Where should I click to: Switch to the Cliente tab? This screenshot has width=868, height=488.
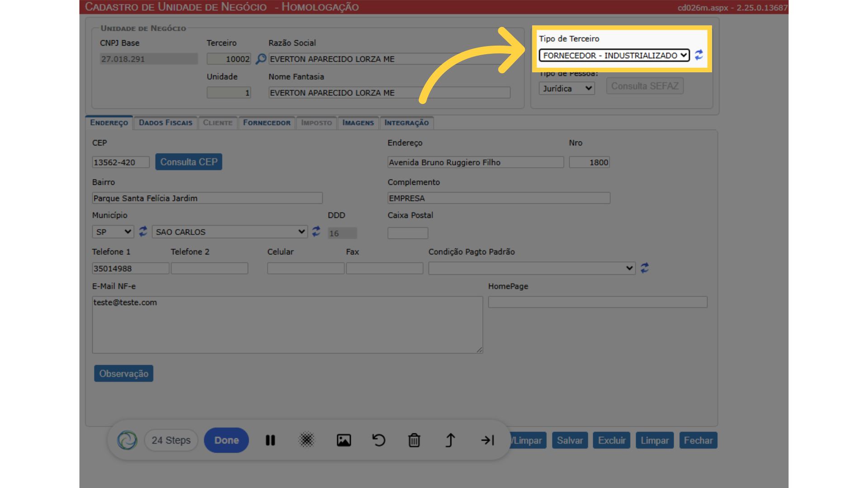point(217,123)
